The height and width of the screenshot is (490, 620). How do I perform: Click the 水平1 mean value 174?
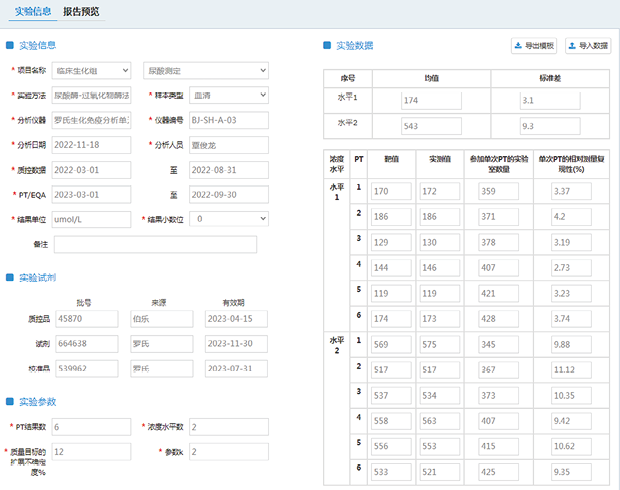point(431,100)
